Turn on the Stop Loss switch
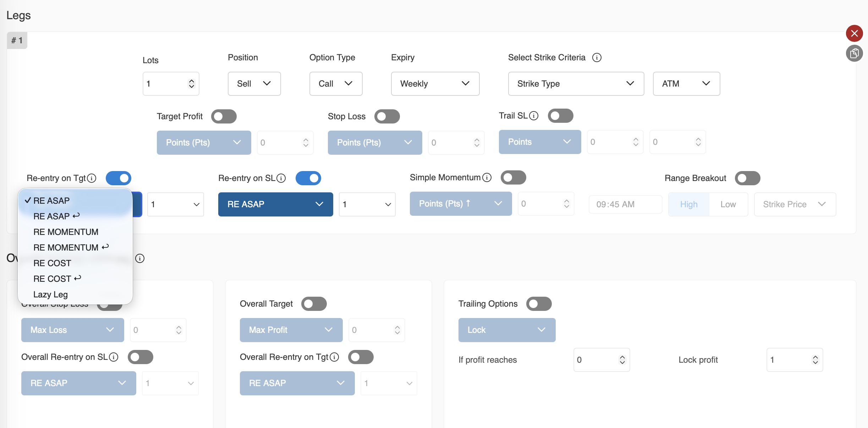 click(387, 116)
